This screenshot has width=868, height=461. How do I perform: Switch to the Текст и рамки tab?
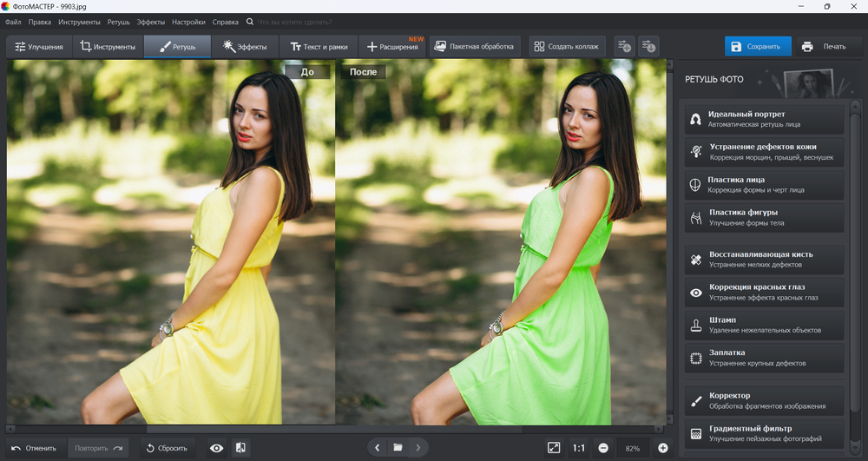pos(319,47)
